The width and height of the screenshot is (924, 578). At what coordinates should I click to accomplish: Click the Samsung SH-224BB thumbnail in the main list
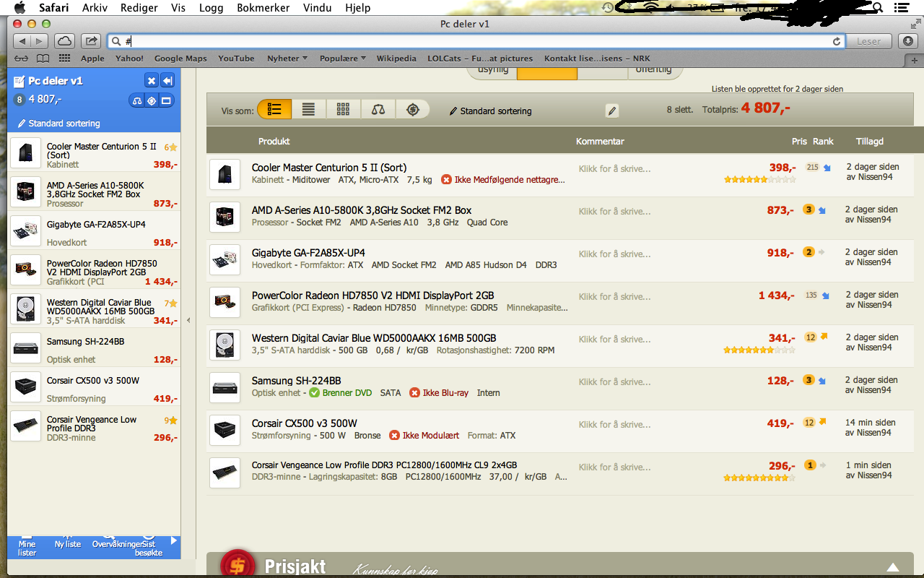[225, 387]
